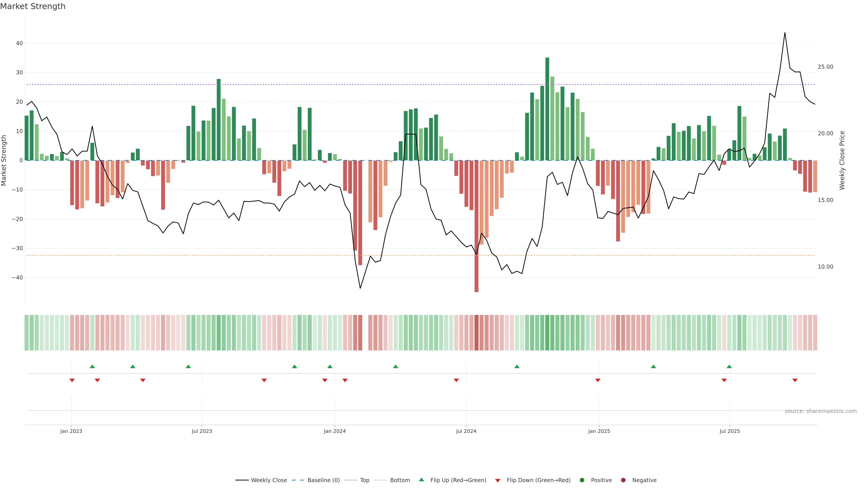Image resolution: width=868 pixels, height=488 pixels.
Task: Click the green flip-up marker after Jul 2025
Action: coord(729,366)
